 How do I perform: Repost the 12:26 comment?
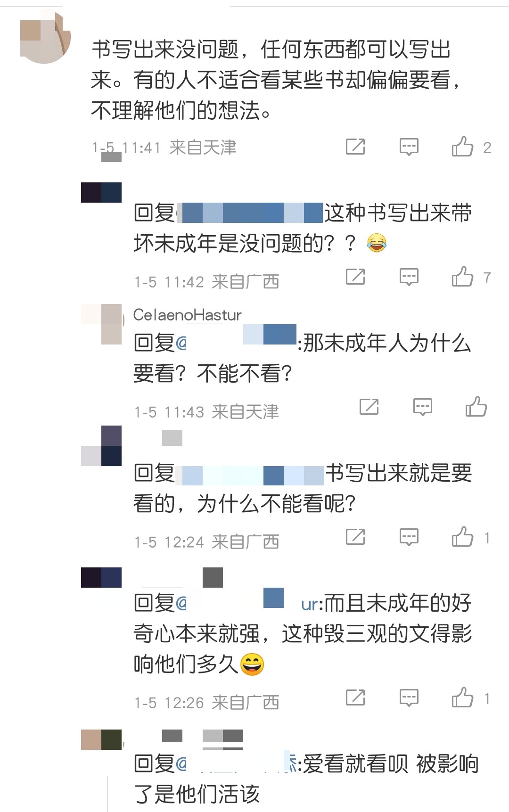(x=355, y=697)
